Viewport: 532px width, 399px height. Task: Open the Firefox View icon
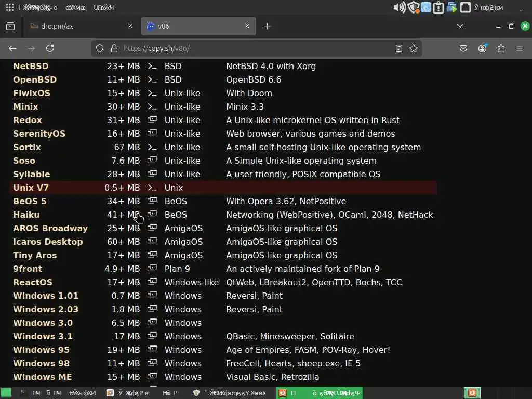click(10, 26)
